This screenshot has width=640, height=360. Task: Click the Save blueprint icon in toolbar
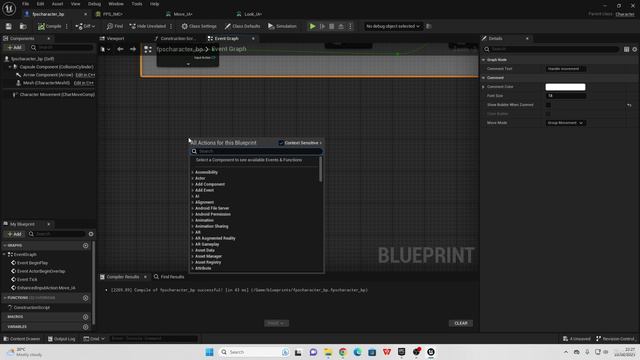9,26
